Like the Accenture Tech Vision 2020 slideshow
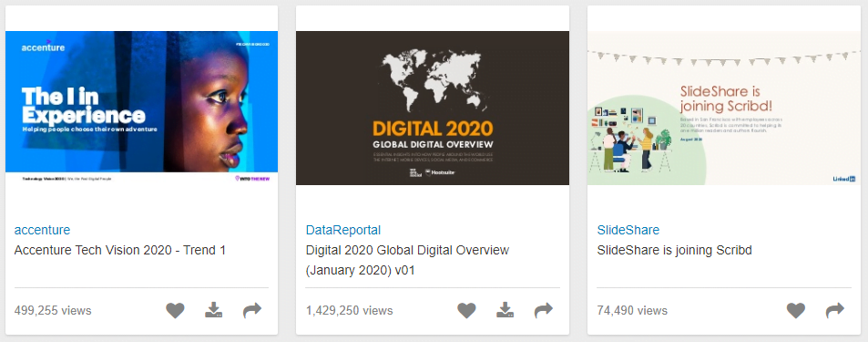 (x=175, y=310)
